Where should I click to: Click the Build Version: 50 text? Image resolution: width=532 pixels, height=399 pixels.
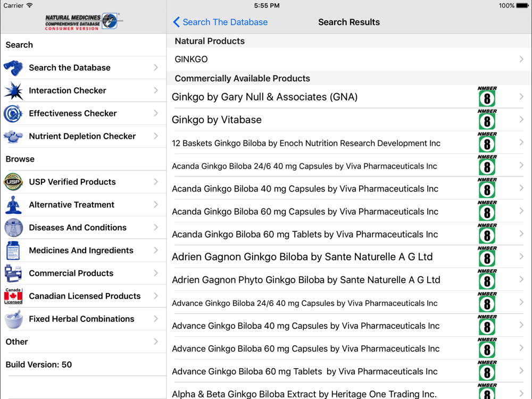pos(39,365)
